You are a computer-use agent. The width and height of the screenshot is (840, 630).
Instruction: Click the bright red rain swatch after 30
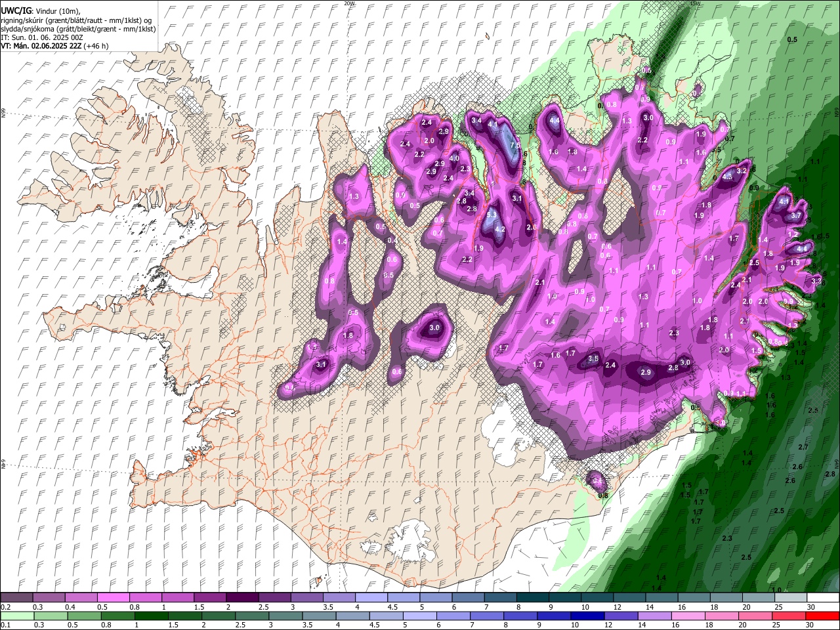tap(822, 616)
